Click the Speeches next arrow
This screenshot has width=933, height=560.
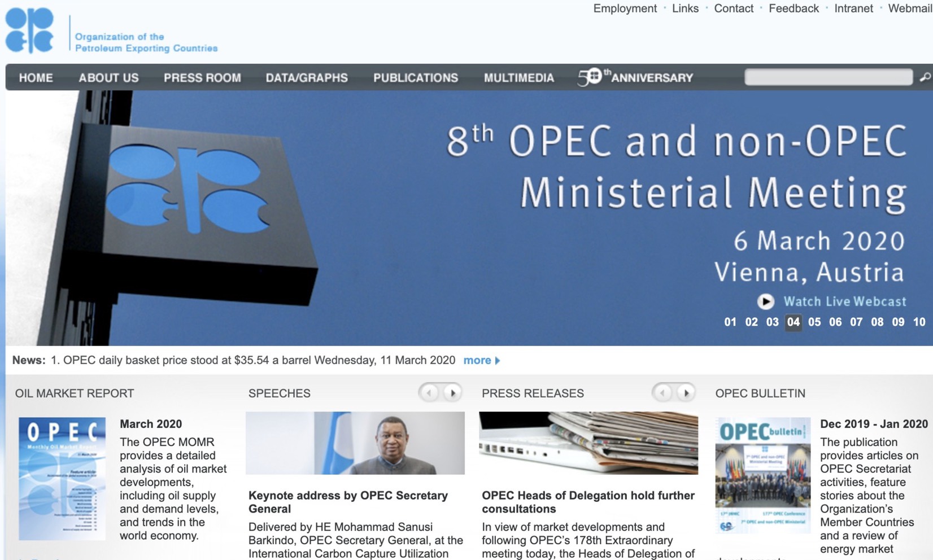[x=452, y=392]
